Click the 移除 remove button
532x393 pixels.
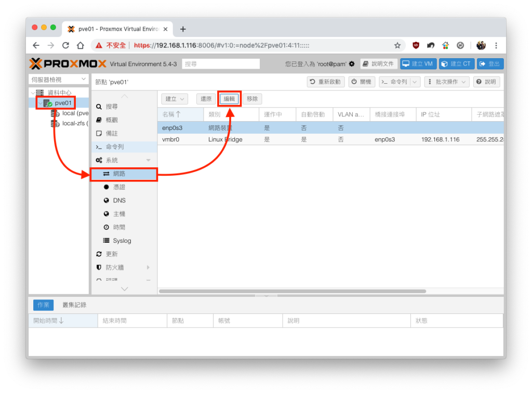252,99
